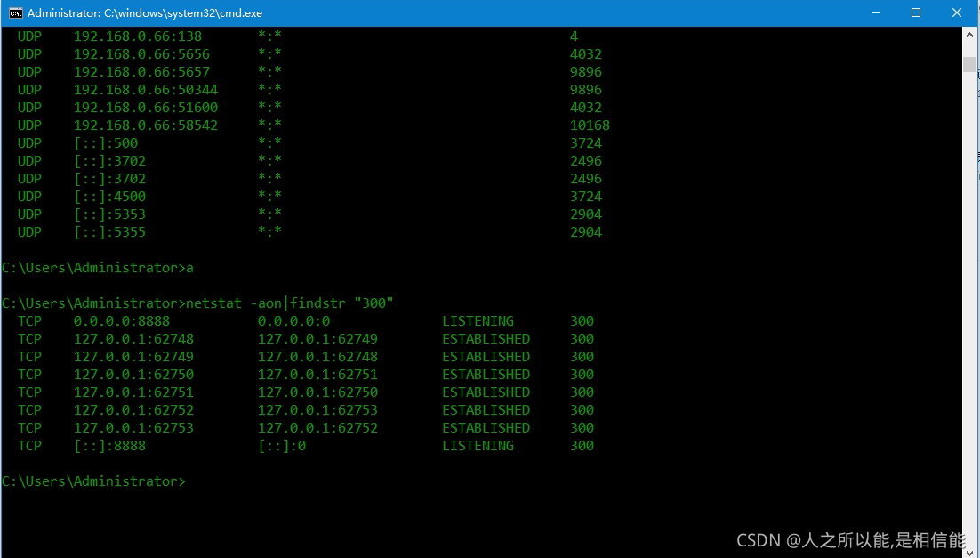Screen dimensions: 980x558
Task: Close the Administrator cmd.exe window
Action: pos(957,13)
